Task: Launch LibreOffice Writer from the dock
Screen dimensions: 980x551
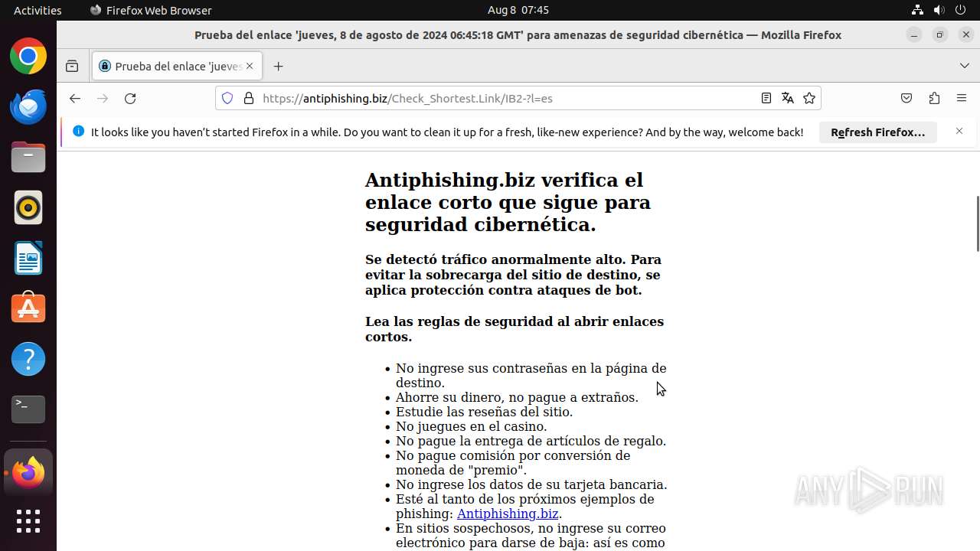Action: click(x=28, y=258)
